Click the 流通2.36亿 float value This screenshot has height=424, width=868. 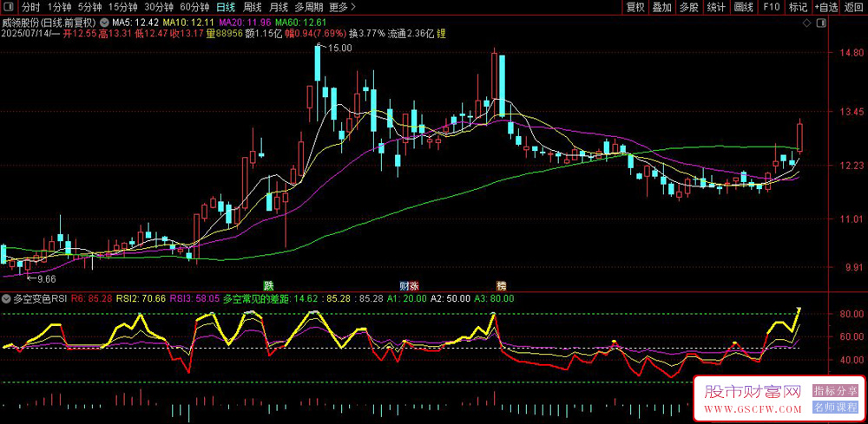pos(411,34)
